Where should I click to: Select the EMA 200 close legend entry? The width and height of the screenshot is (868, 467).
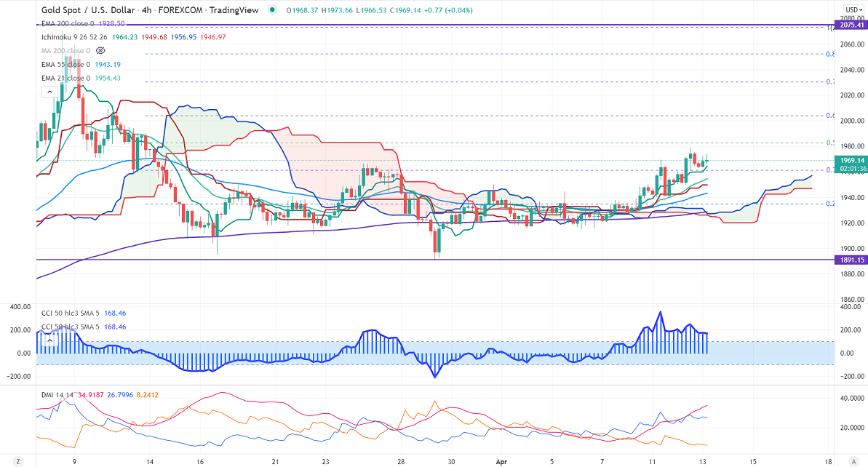68,24
